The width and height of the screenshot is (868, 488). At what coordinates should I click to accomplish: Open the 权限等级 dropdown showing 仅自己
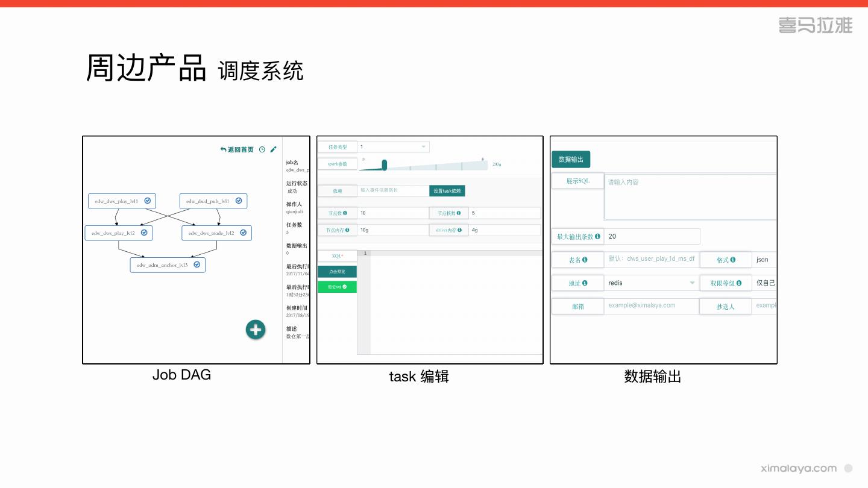point(764,283)
